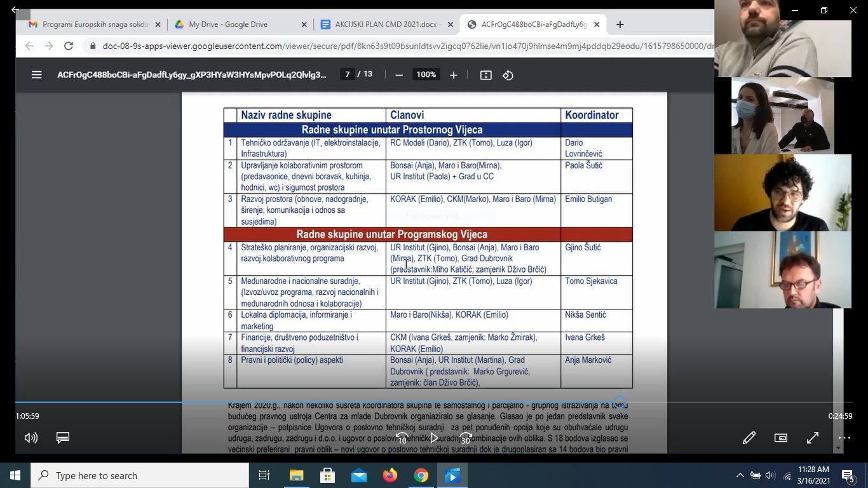Click the PDF zoom in plus button
The height and width of the screenshot is (488, 868).
click(x=453, y=75)
